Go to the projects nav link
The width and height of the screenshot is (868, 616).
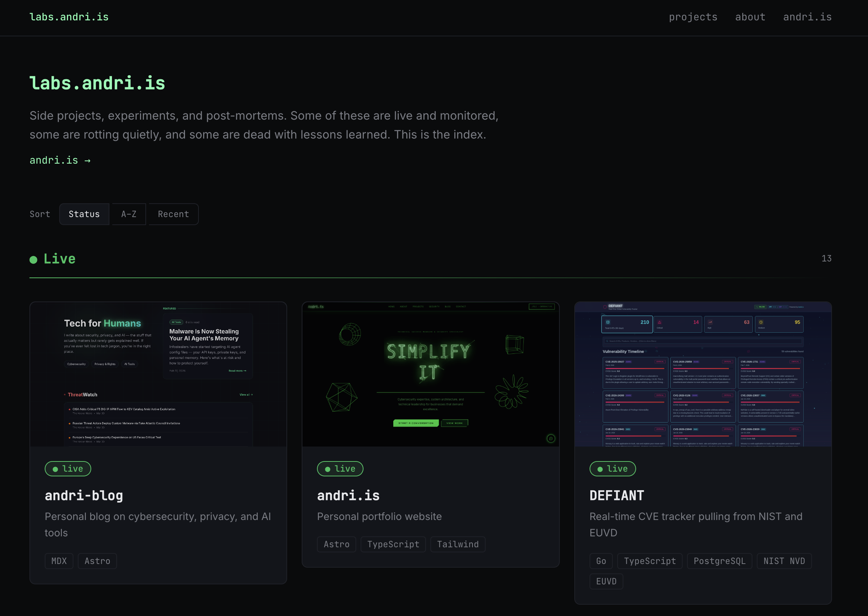(x=693, y=17)
